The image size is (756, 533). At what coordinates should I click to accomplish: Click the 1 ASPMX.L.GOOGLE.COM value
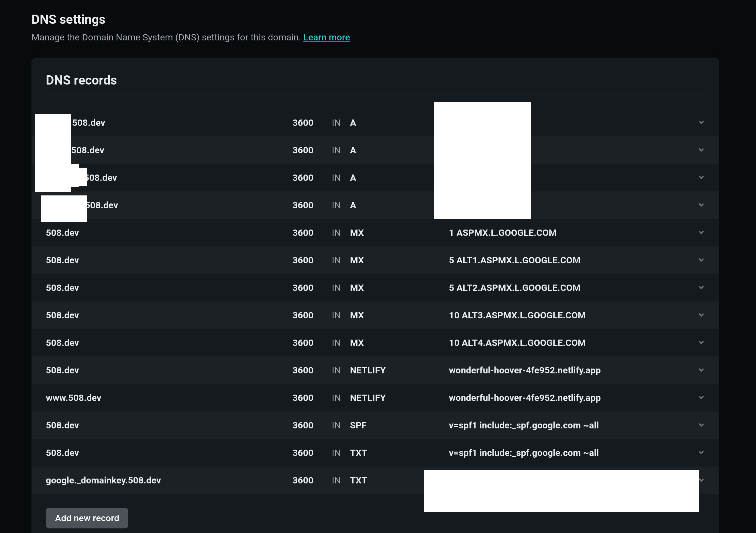tap(502, 233)
